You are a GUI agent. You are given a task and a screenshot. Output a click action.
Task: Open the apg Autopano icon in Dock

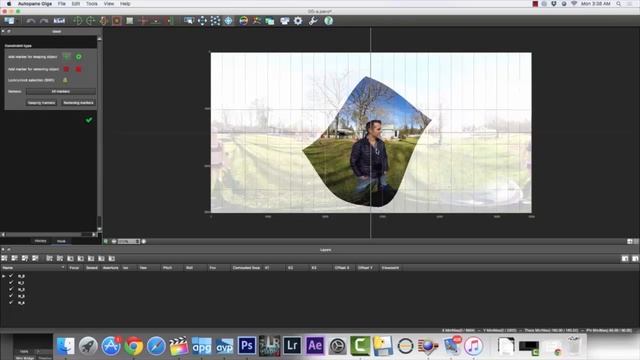point(201,346)
